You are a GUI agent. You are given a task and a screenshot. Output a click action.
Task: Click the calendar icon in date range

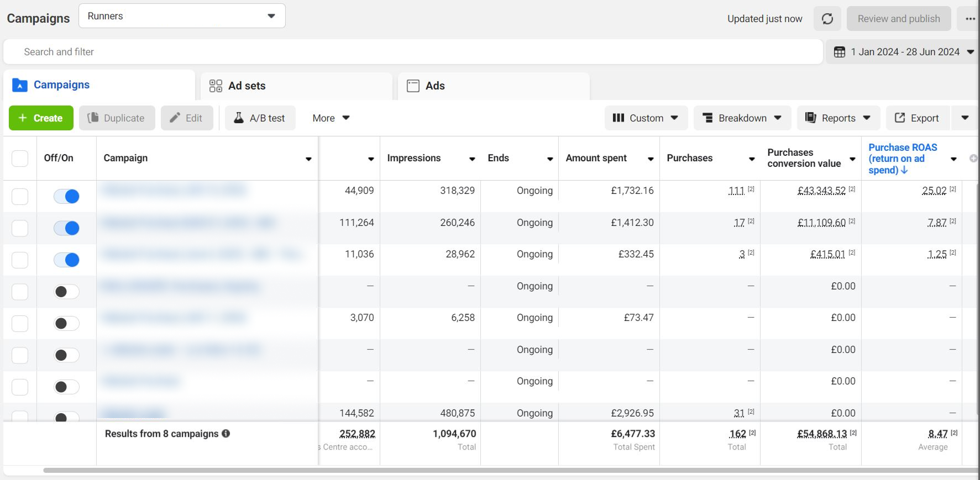(839, 52)
